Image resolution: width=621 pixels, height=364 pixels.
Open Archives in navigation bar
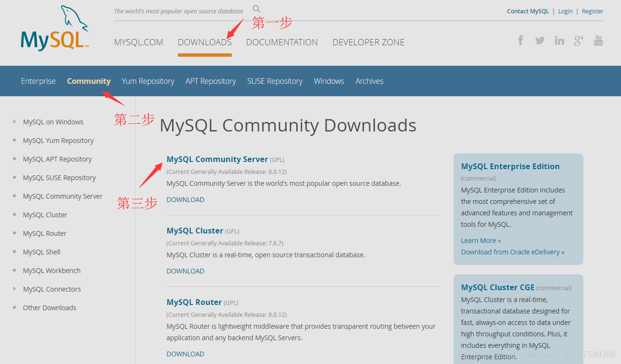click(369, 81)
